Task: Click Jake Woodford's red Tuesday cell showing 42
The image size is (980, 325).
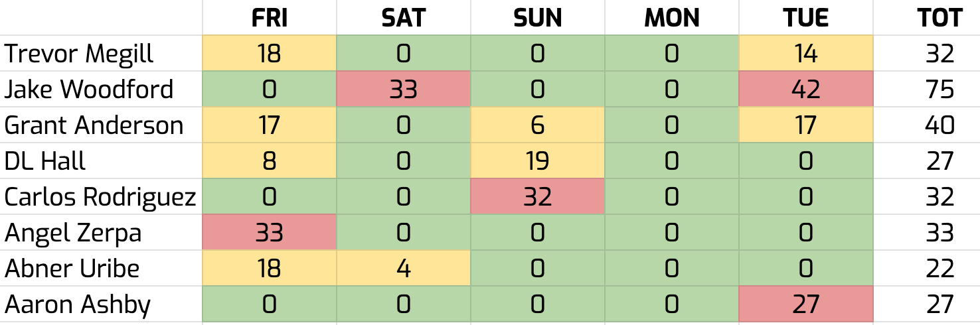Action: (x=805, y=90)
